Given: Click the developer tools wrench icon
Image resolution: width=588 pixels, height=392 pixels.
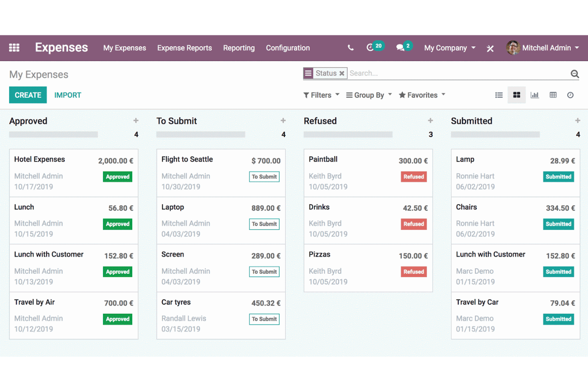Looking at the screenshot, I should point(490,48).
